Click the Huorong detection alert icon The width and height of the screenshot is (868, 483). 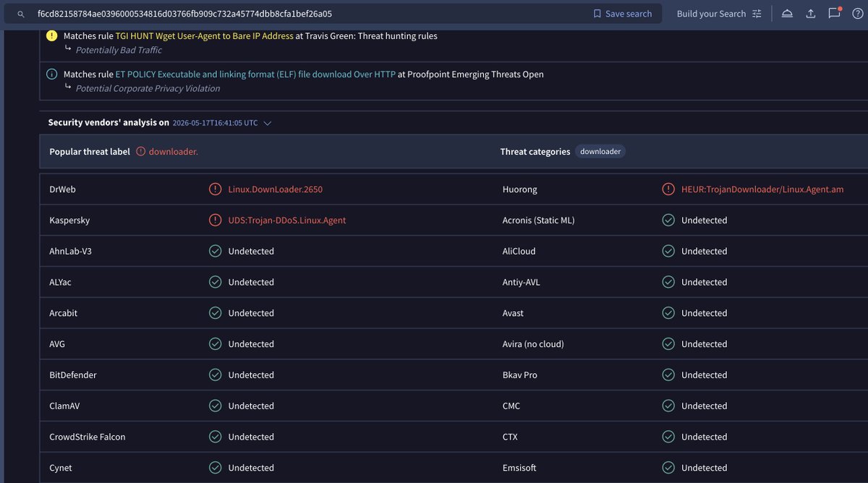click(668, 189)
